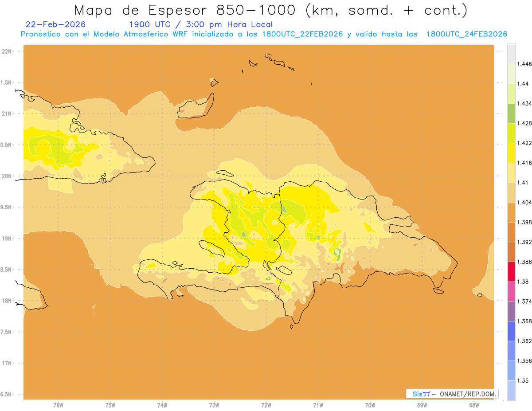
Task: Click the '22N' latitude label
Action: (x=6, y=51)
